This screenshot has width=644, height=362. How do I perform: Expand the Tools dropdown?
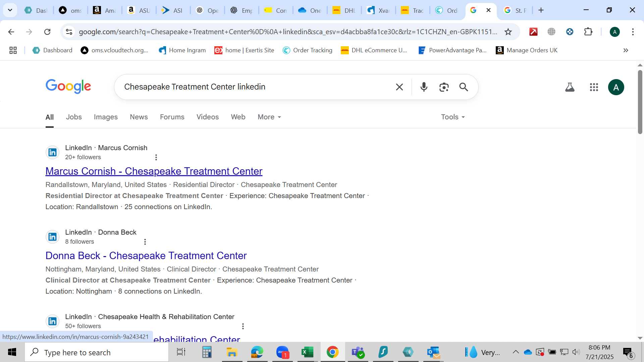(x=453, y=117)
